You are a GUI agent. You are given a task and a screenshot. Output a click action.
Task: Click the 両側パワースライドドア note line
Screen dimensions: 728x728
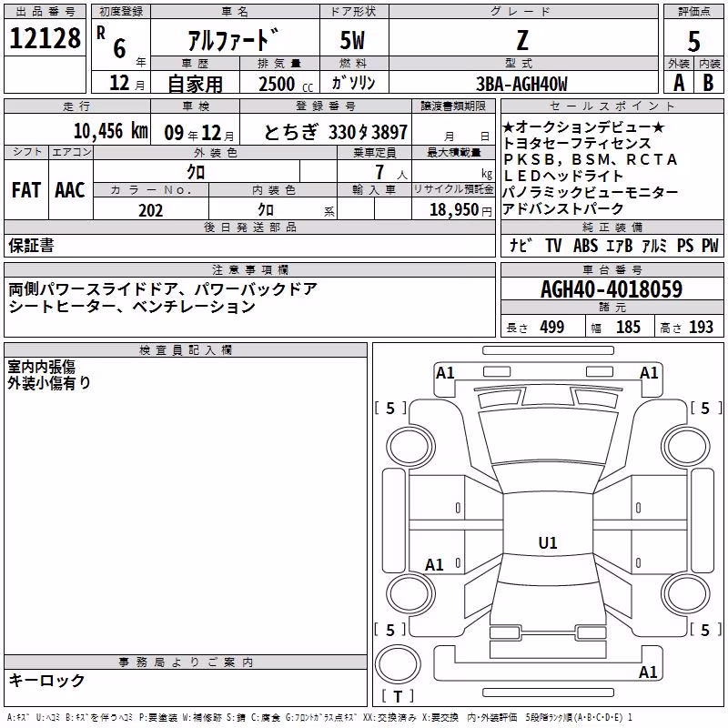click(163, 289)
